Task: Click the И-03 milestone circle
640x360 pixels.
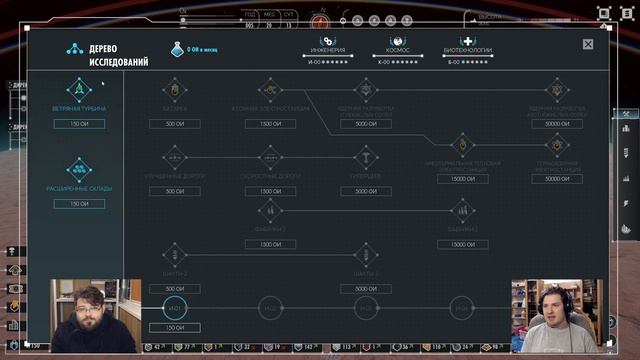Action: click(x=366, y=308)
